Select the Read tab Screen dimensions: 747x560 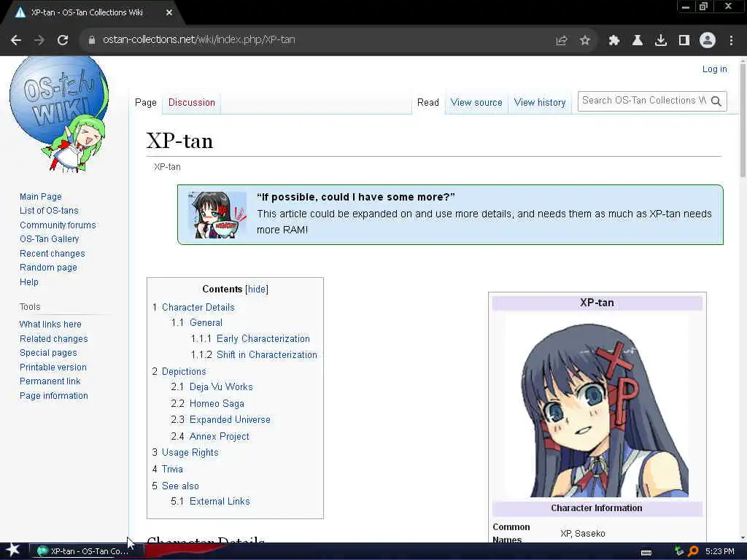pyautogui.click(x=427, y=102)
